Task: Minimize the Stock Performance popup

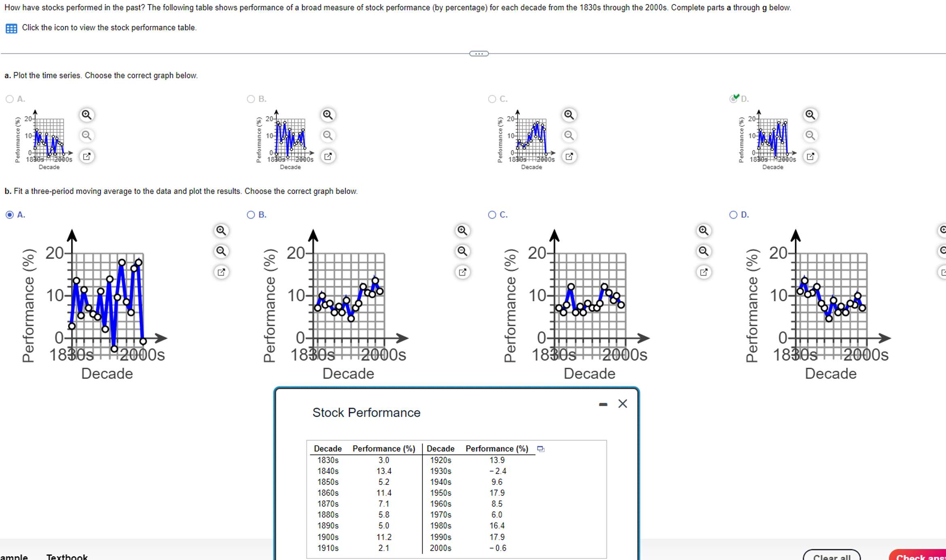Action: click(603, 404)
